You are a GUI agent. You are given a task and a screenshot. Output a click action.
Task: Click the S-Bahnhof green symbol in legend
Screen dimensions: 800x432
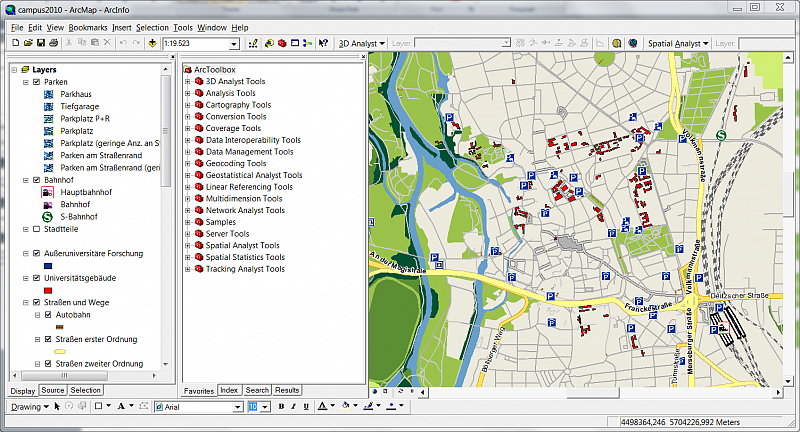(x=47, y=217)
